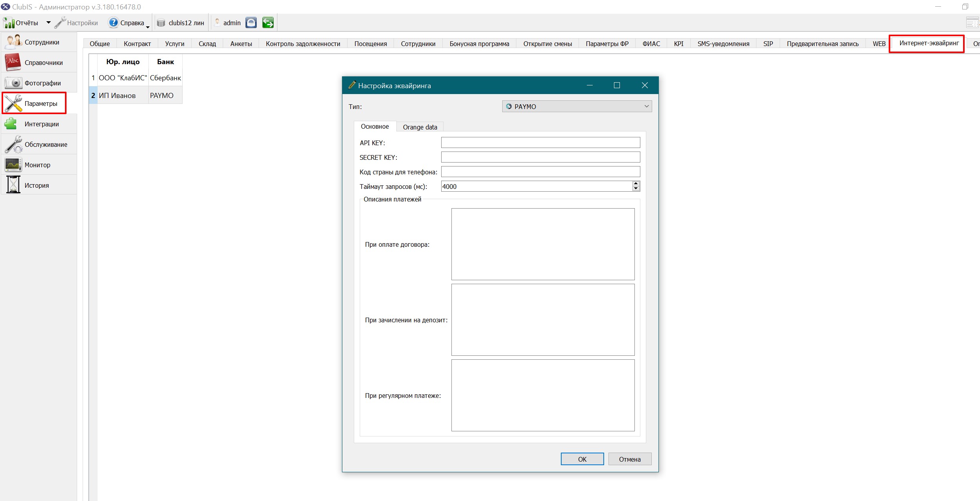Open the Фотографии sidebar section
Viewport: 980px width, 501px height.
point(39,83)
